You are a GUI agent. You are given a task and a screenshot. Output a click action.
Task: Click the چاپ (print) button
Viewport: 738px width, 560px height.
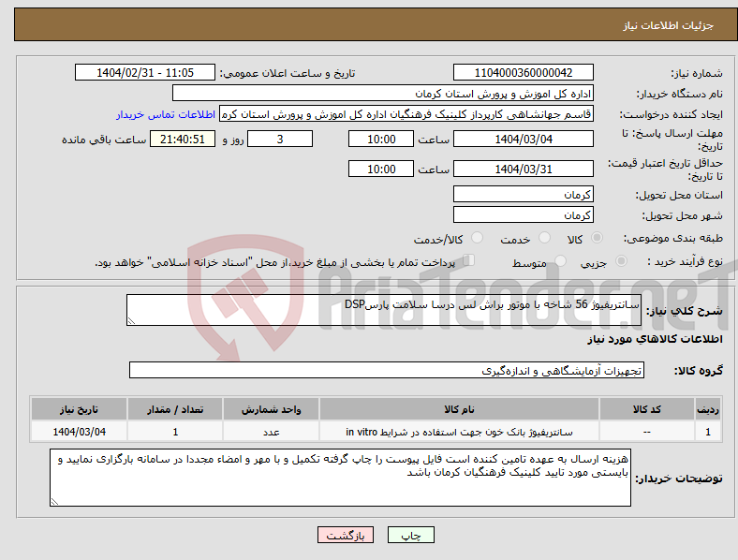point(410,535)
